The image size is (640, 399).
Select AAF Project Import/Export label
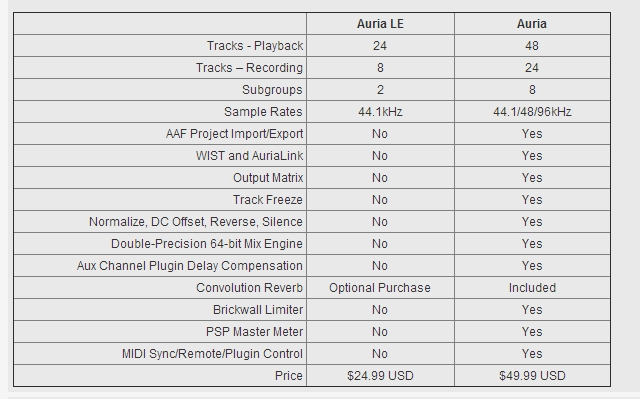pos(234,134)
